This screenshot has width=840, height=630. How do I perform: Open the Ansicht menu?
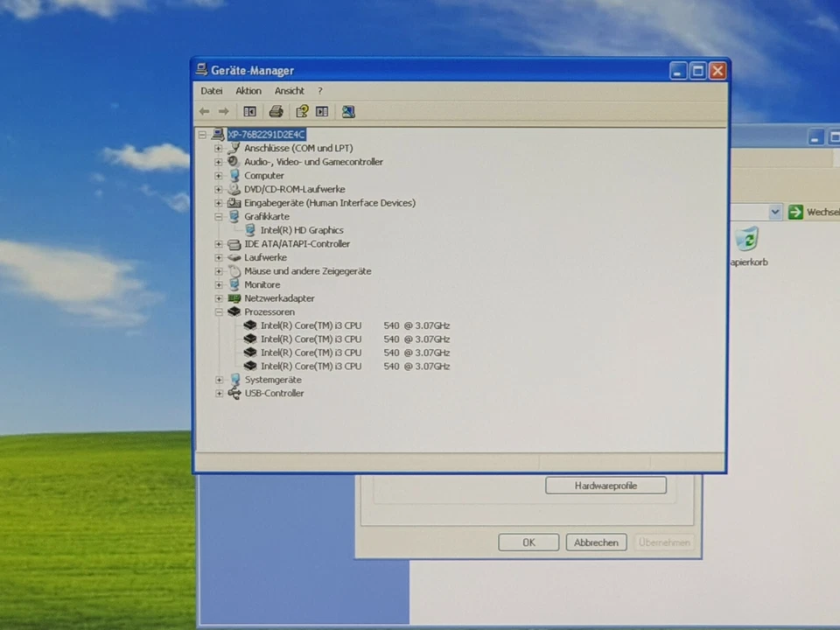pos(290,91)
